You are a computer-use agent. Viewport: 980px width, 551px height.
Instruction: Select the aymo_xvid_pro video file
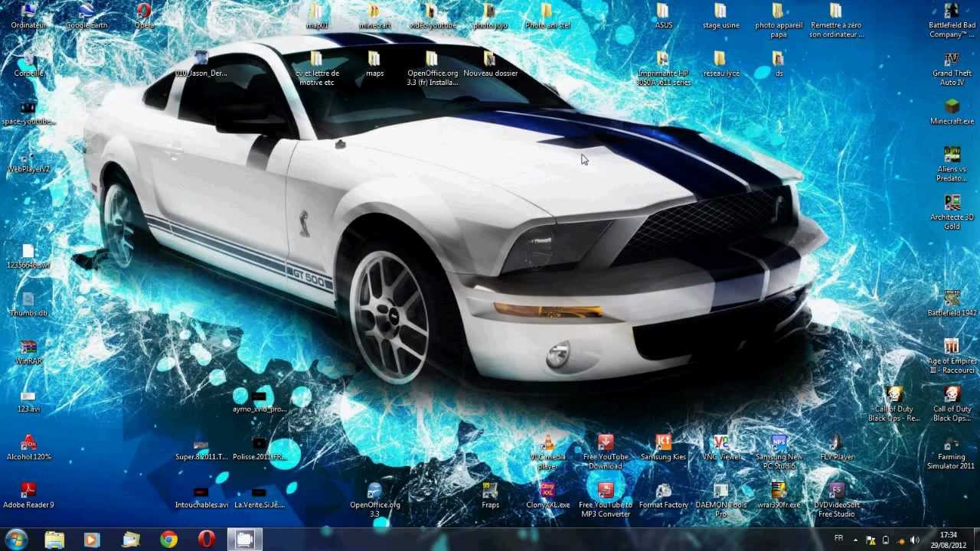click(x=259, y=400)
